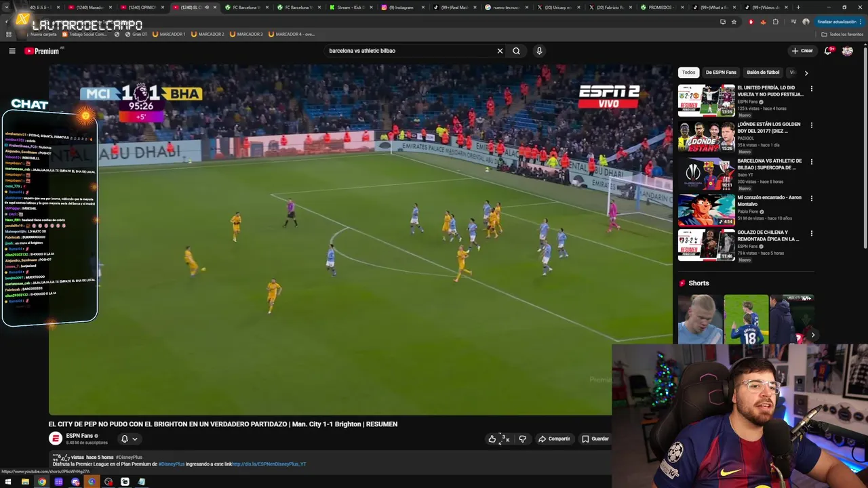Open Golazo de Chilena video
This screenshot has height=488, width=868.
coord(706,245)
